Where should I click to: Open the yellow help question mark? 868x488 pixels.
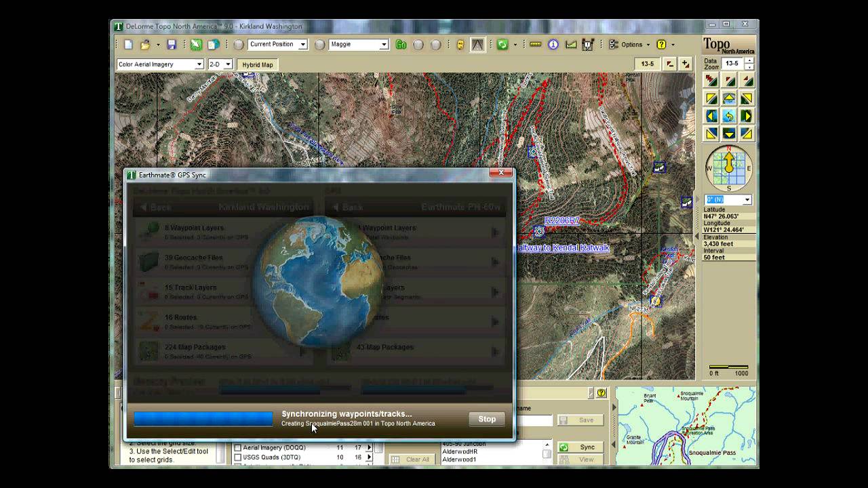click(661, 45)
